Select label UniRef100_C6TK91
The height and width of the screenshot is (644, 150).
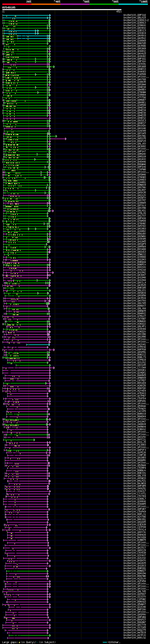point(135,64)
